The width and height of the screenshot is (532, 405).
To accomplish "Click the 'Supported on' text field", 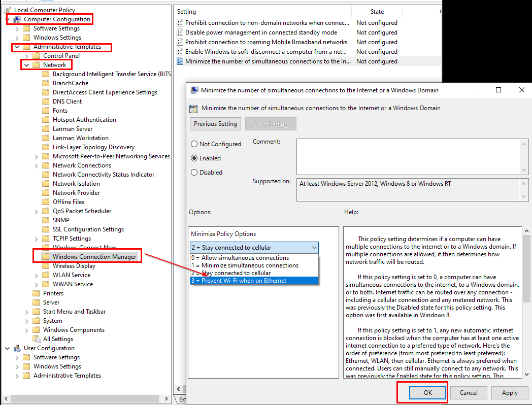I will (x=409, y=190).
